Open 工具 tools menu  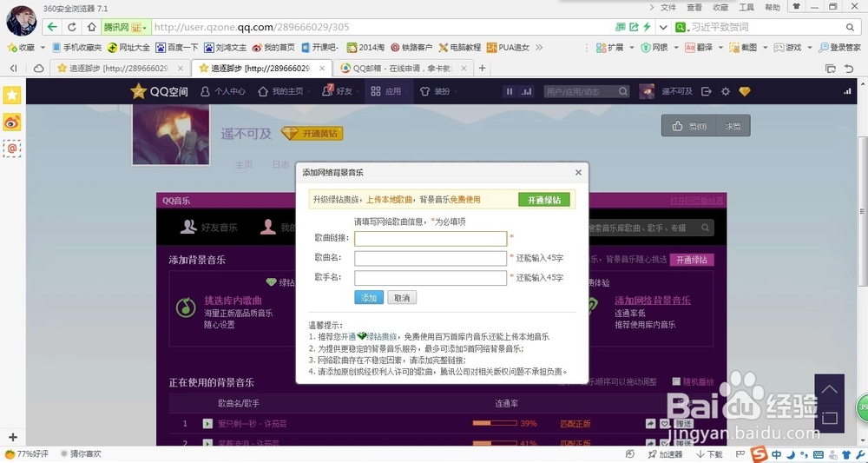[746, 8]
